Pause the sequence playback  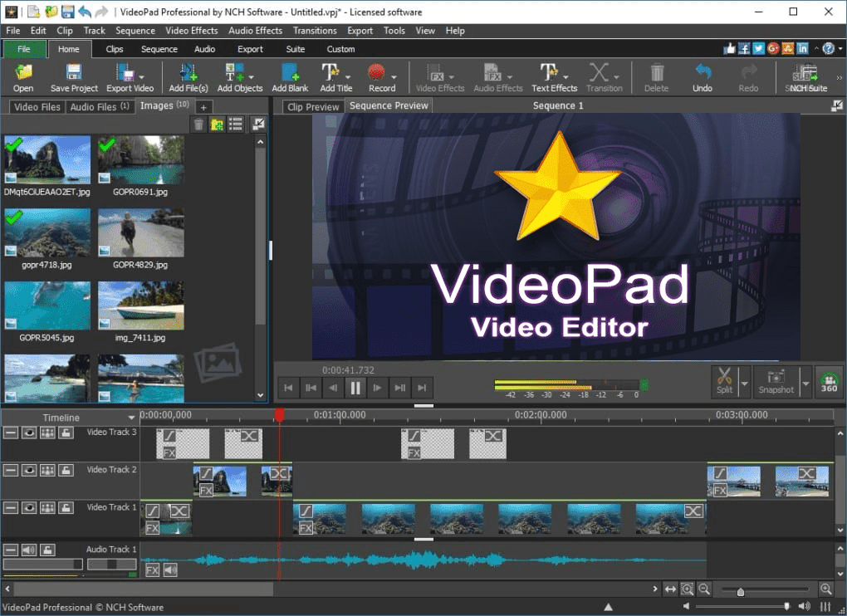(x=355, y=387)
